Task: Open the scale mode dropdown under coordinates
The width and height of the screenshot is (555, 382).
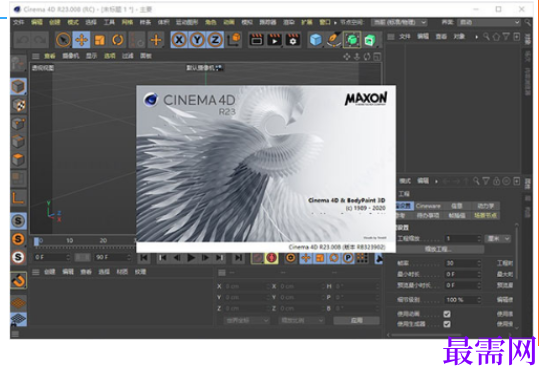Action: point(302,320)
